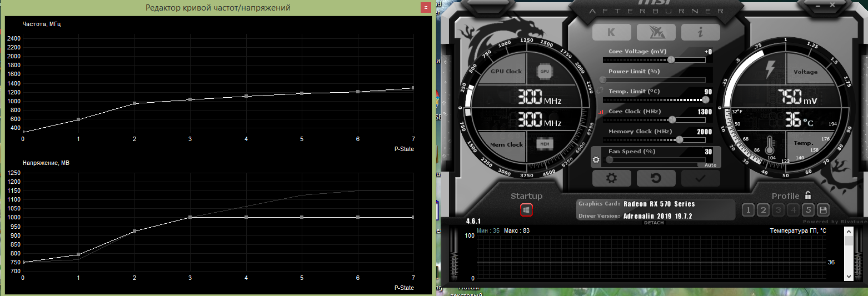This screenshot has height=296, width=868.
Task: Select voltage curve point at P-State 4
Action: (246, 217)
